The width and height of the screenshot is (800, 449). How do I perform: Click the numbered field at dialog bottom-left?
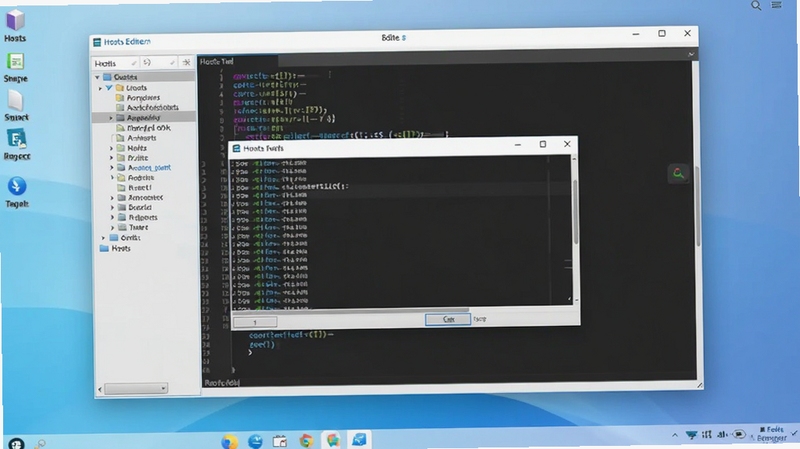(255, 322)
